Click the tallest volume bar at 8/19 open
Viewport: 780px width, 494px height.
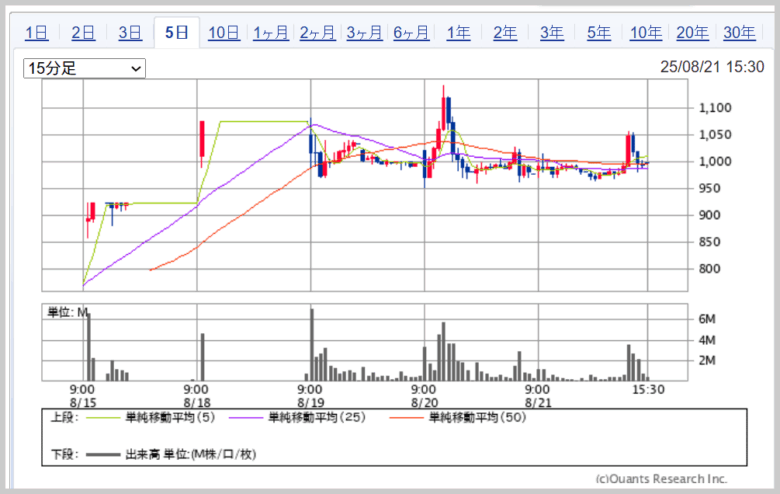click(x=312, y=345)
